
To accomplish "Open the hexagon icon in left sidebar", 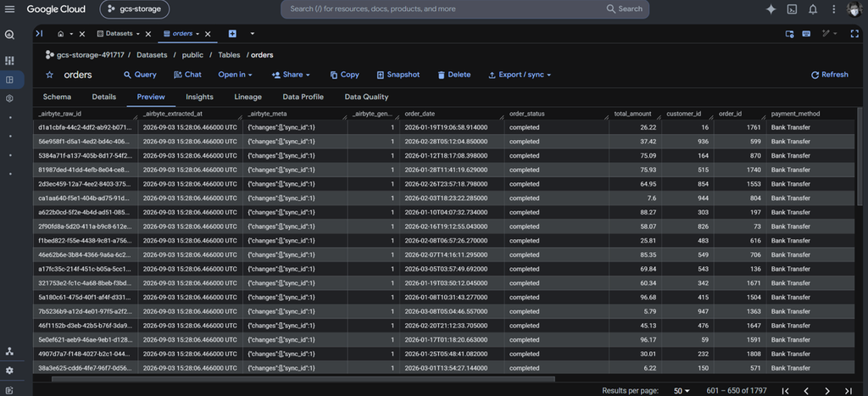I will 9,98.
